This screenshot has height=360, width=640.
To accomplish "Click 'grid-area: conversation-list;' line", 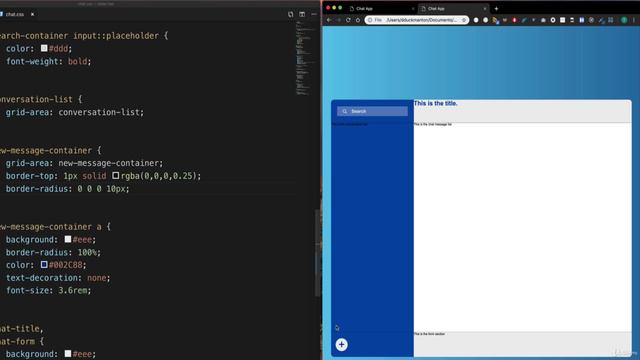I will tap(75, 112).
